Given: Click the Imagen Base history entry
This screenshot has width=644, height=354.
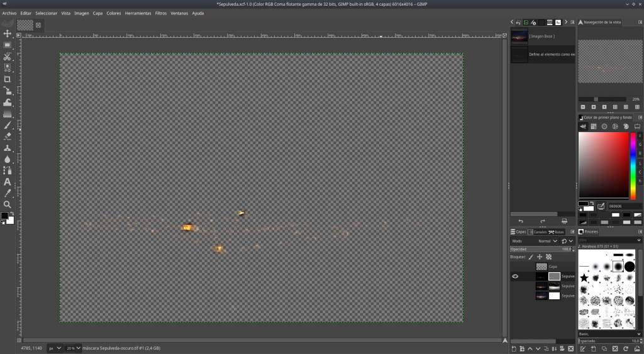Looking at the screenshot, I should pyautogui.click(x=541, y=36).
